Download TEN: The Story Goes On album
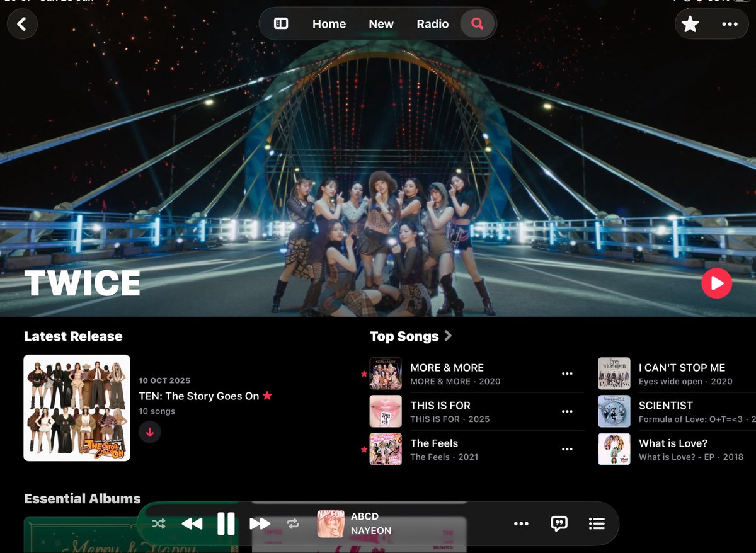Viewport: 756px width, 553px height. point(150,432)
